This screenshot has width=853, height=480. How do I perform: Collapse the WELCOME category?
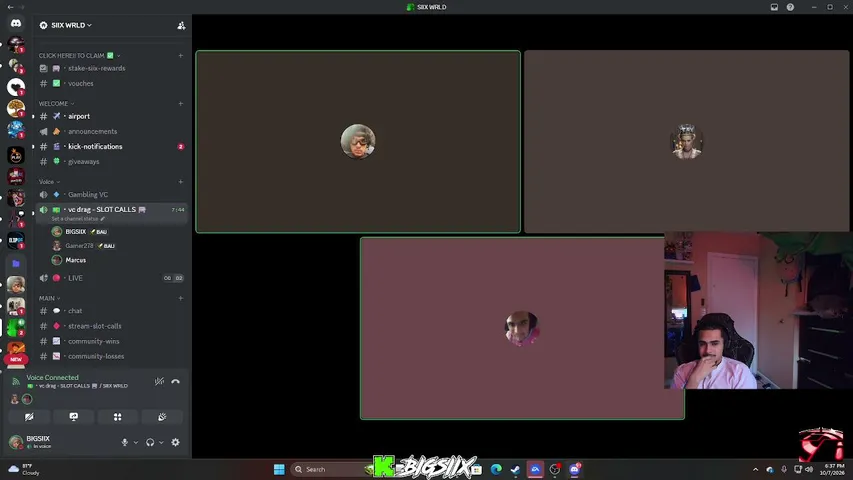(56, 103)
